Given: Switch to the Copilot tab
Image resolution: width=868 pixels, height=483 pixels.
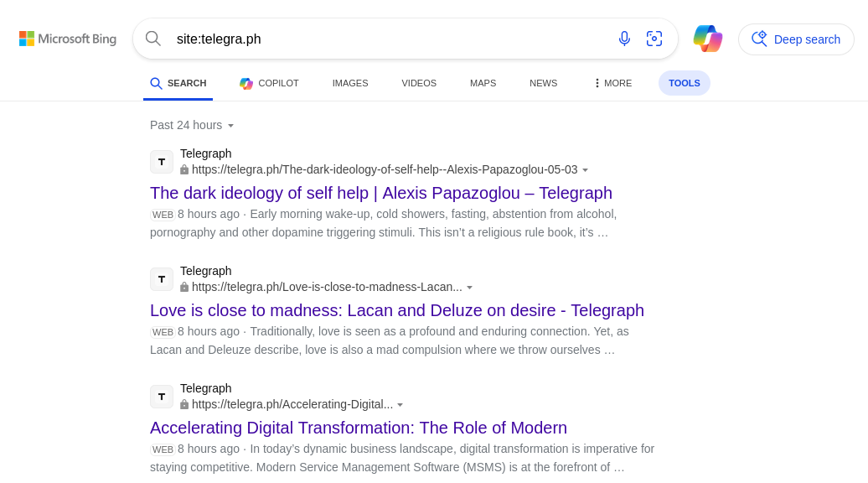Looking at the screenshot, I should click(269, 83).
